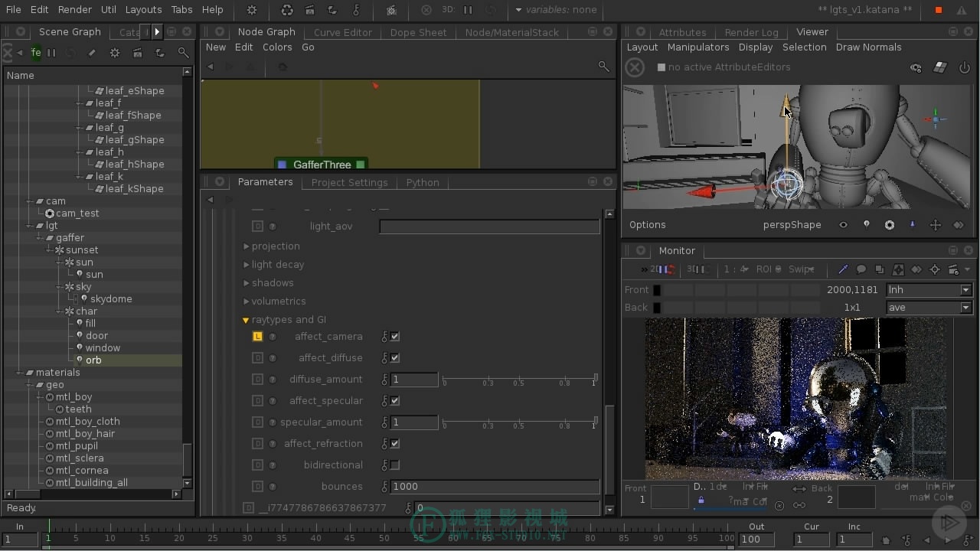Screen dimensions: 980x551
Task: Click the red stop button in the top right
Action: coord(939,10)
